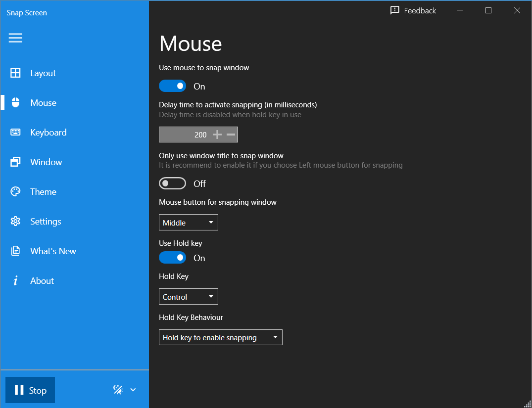Click the Feedback speech bubble icon
This screenshot has height=408, width=532.
point(394,10)
